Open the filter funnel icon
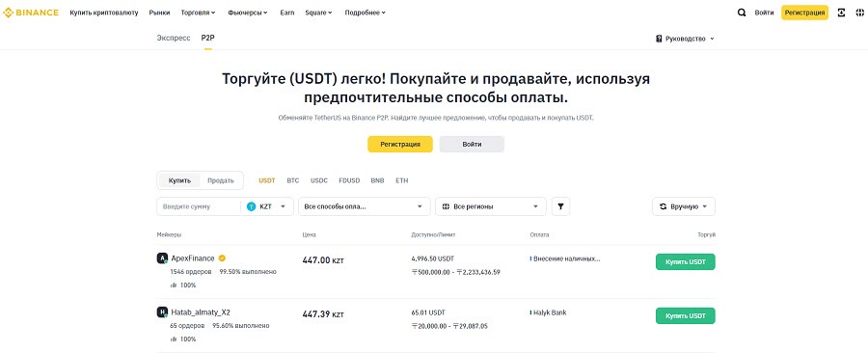Viewport: 868px width, 353px height. click(560, 206)
